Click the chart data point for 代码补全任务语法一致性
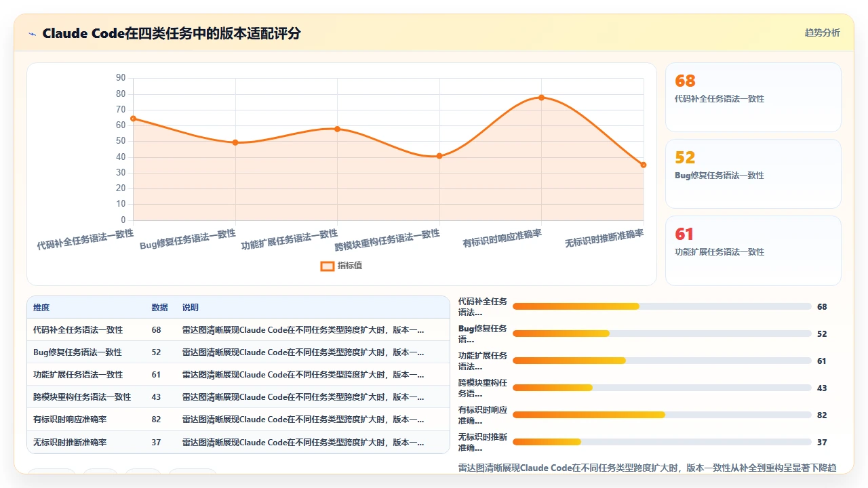The height and width of the screenshot is (488, 868). (133, 119)
